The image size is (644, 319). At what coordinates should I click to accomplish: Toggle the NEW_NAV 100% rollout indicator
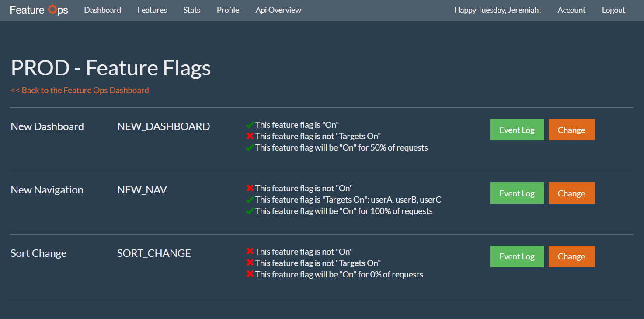click(x=250, y=210)
